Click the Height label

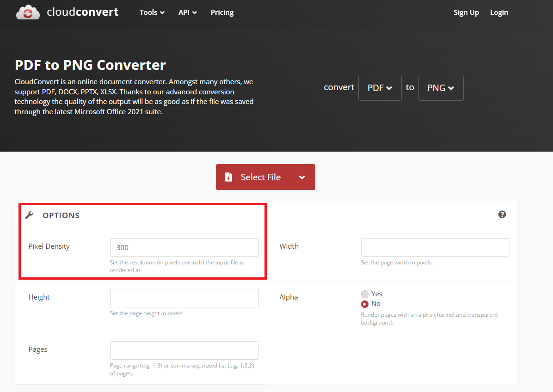(39, 297)
